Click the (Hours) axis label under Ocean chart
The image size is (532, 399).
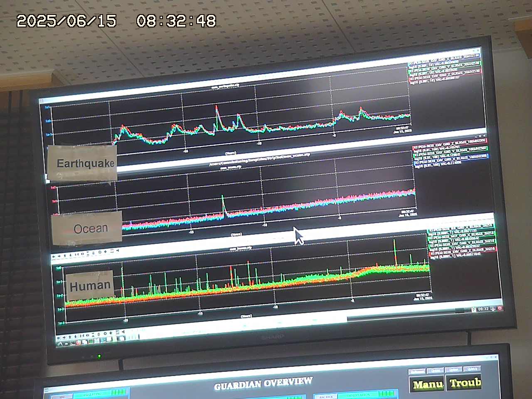236,234
